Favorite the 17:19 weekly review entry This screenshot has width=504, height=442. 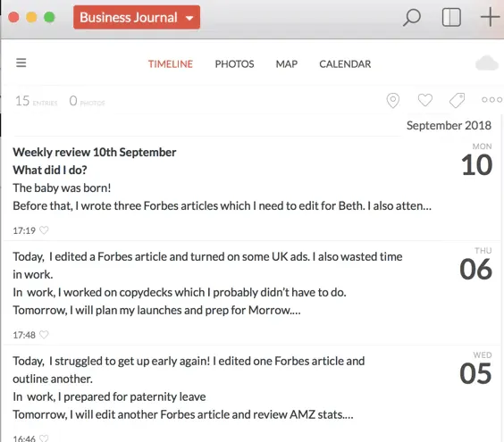44,230
